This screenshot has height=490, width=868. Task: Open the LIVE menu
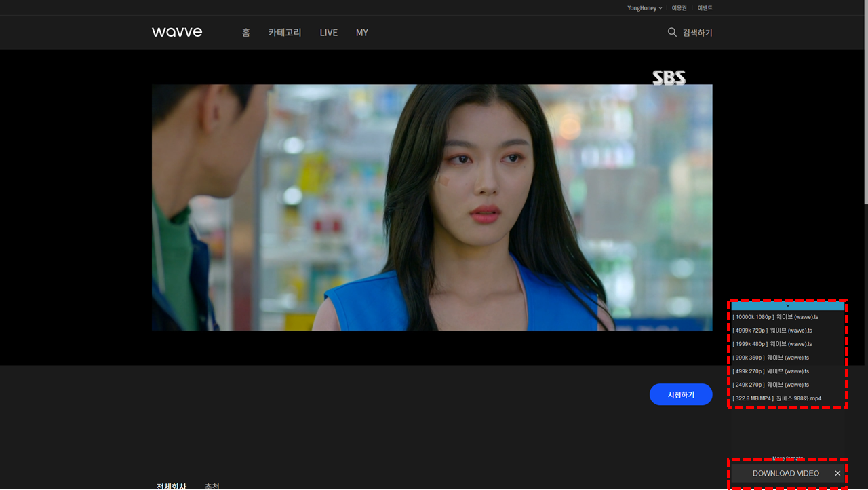click(x=329, y=33)
